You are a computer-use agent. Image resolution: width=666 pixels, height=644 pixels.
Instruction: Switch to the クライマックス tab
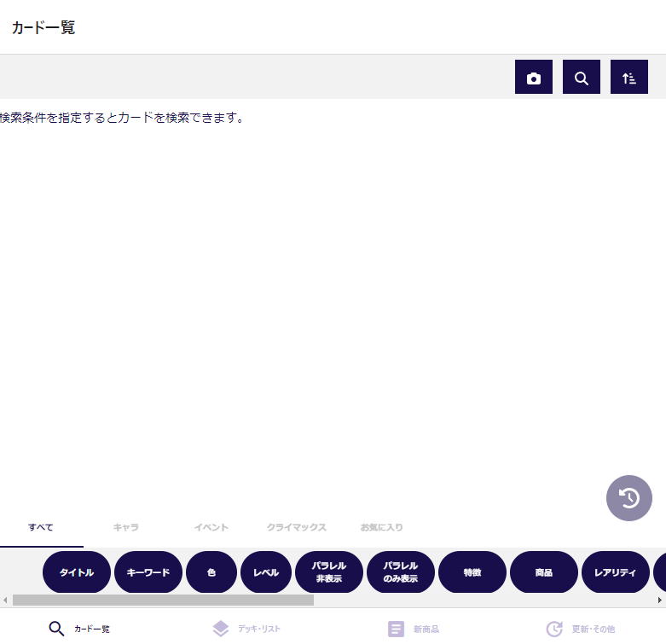click(x=297, y=528)
